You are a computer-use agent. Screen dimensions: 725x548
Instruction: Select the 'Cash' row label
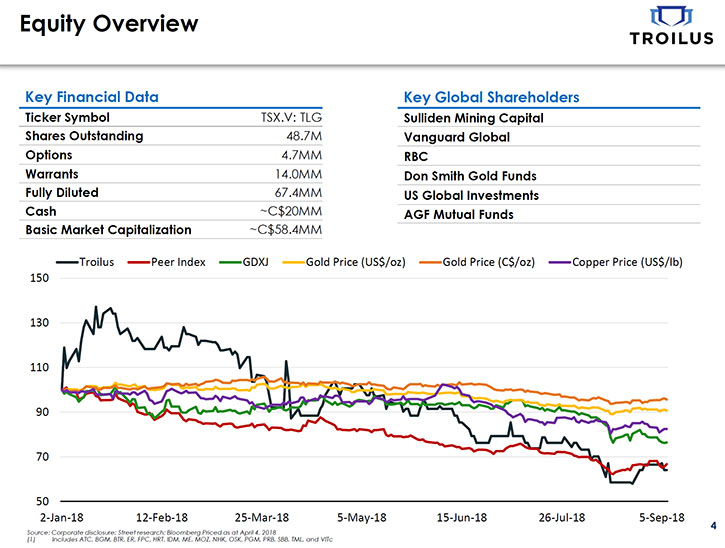[41, 211]
